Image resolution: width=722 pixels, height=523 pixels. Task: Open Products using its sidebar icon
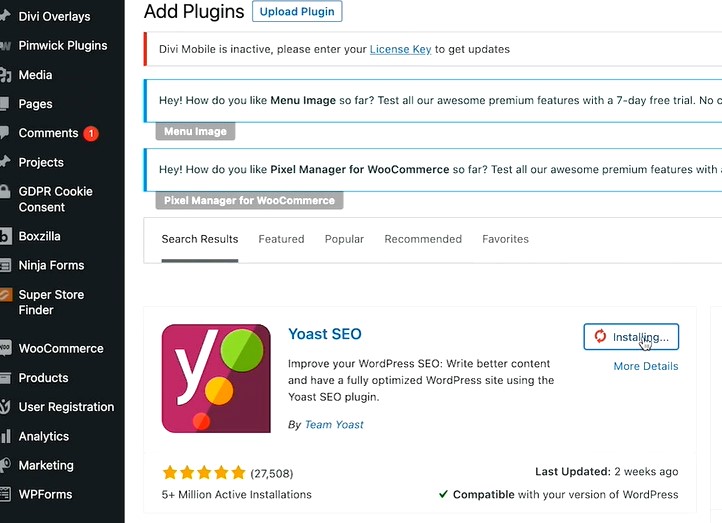click(5, 378)
